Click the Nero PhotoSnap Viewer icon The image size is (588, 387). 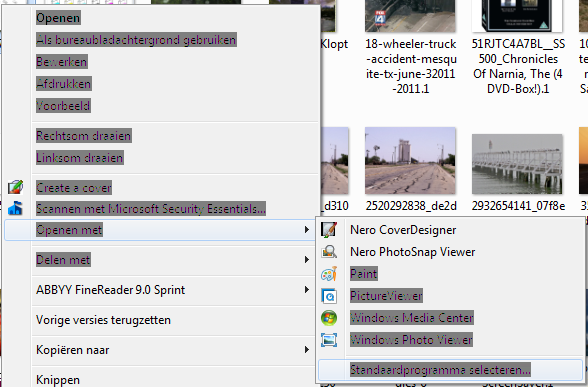[329, 252]
